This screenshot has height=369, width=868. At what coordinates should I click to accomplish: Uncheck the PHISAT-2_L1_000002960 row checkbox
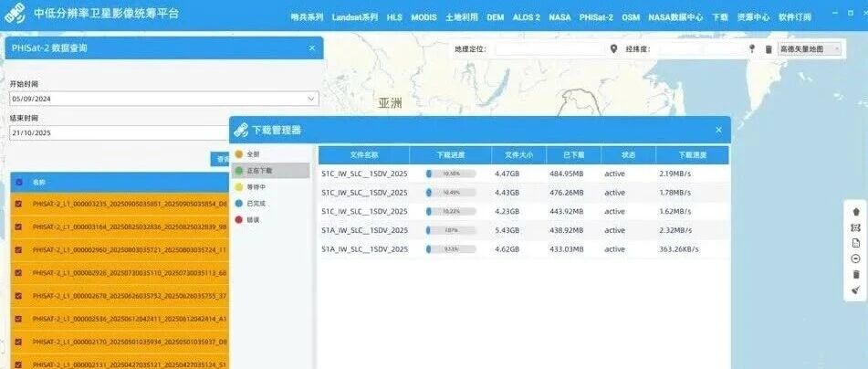tap(18, 250)
